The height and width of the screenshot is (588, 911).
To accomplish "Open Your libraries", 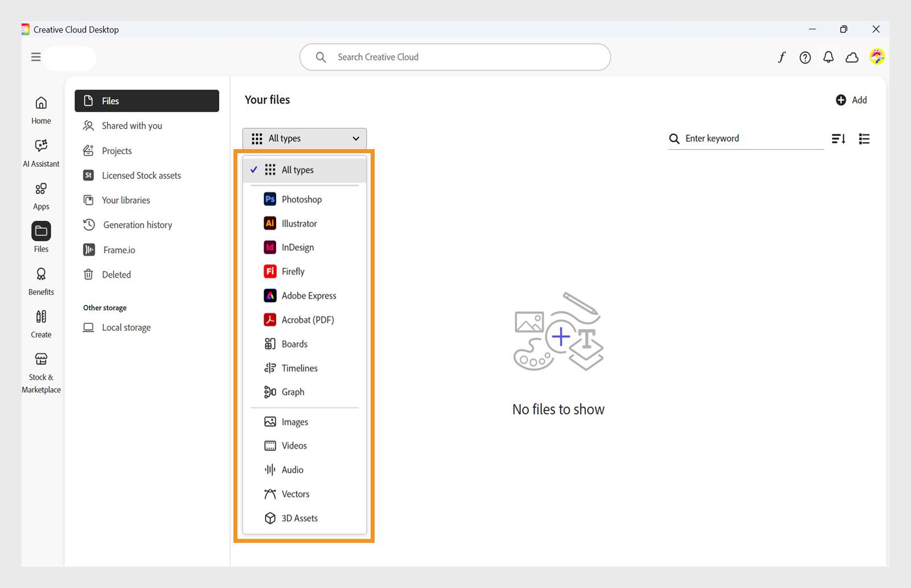I will coord(147,200).
